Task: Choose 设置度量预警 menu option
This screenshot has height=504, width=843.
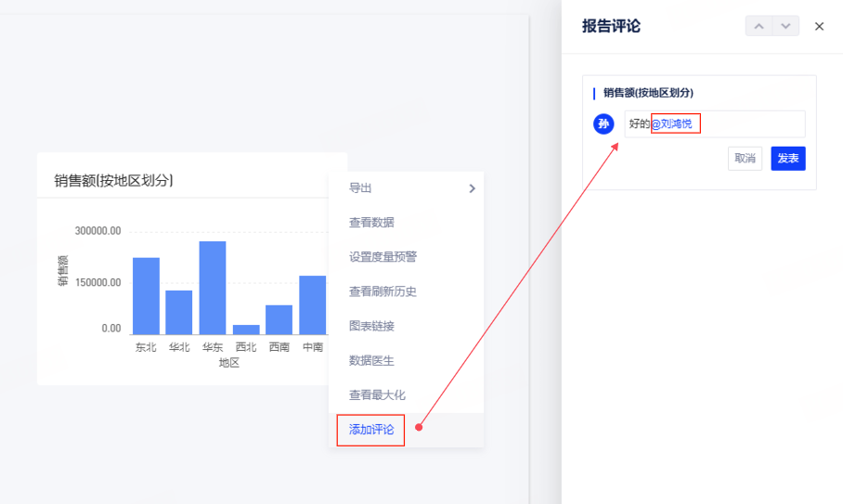Action: (x=383, y=257)
